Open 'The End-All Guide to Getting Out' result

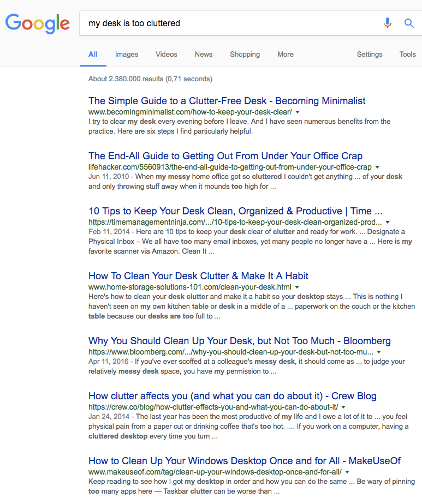[x=225, y=156]
